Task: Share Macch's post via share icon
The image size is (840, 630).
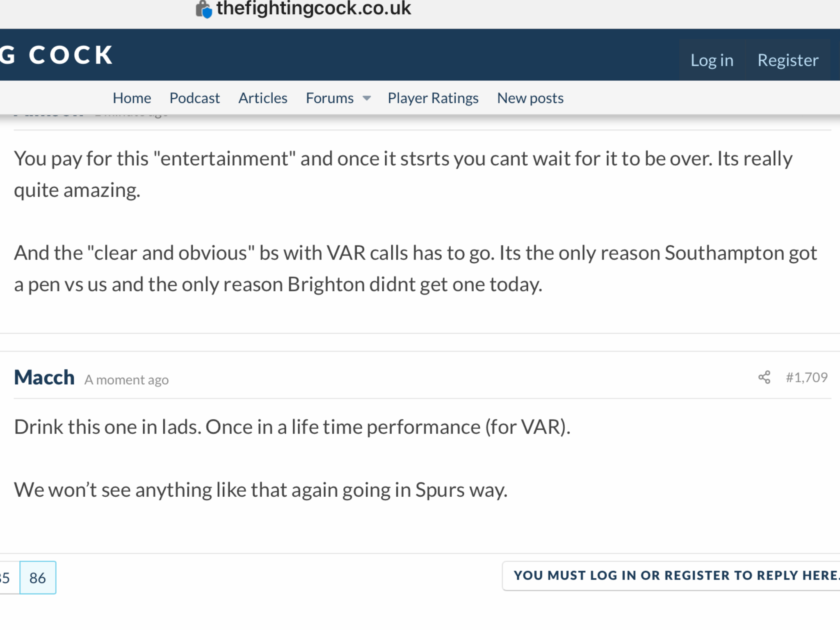Action: [764, 377]
